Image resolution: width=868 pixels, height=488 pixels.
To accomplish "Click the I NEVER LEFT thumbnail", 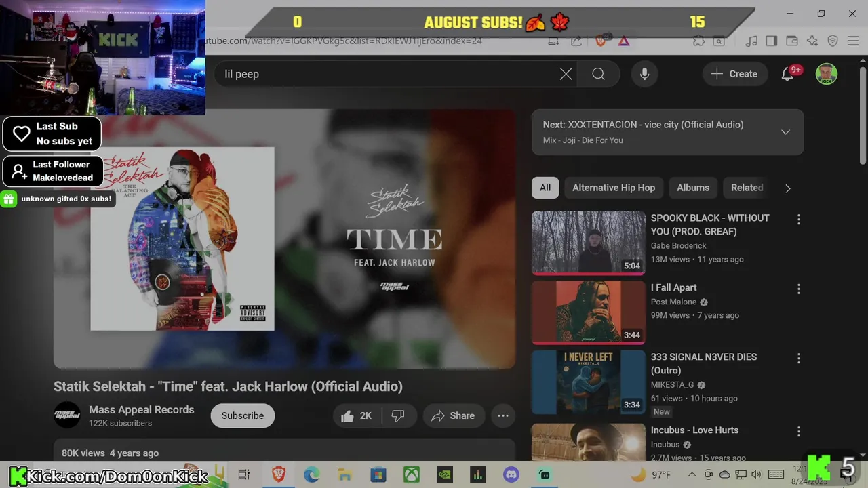I will click(589, 382).
